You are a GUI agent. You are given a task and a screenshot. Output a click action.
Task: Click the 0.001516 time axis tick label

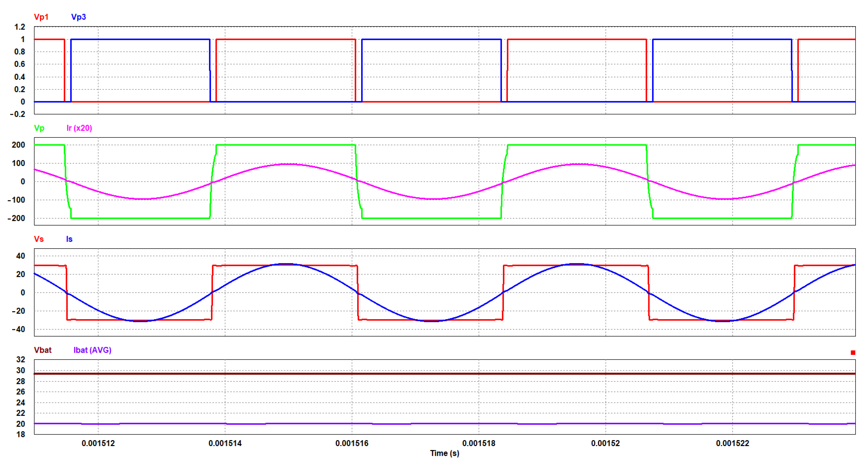pos(352,443)
